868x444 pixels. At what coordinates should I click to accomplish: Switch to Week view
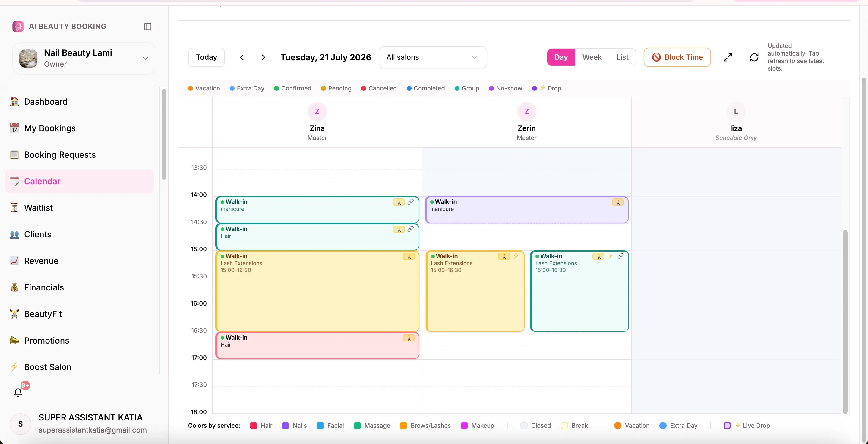point(592,57)
